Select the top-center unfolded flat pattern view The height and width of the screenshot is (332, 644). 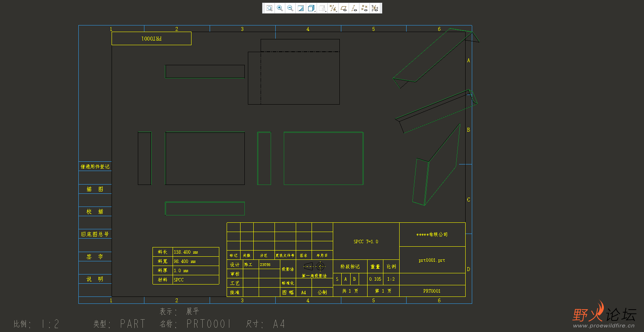point(294,72)
